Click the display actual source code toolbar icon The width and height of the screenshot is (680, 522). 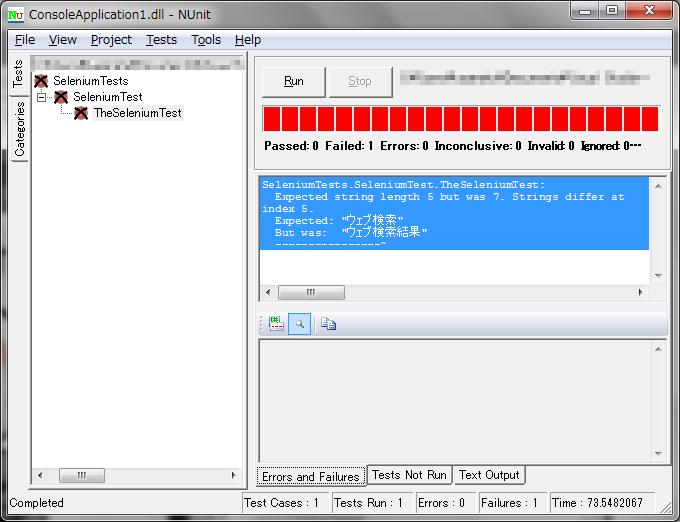click(276, 324)
